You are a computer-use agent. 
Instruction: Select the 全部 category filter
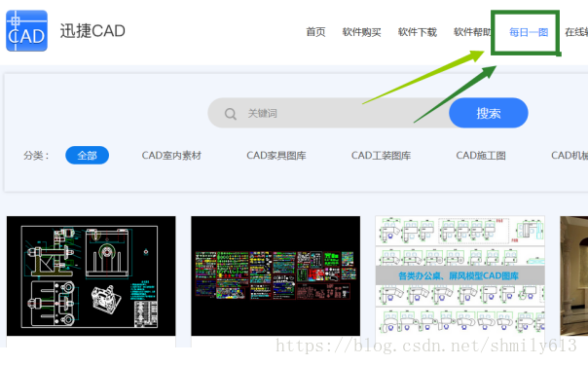click(x=87, y=155)
